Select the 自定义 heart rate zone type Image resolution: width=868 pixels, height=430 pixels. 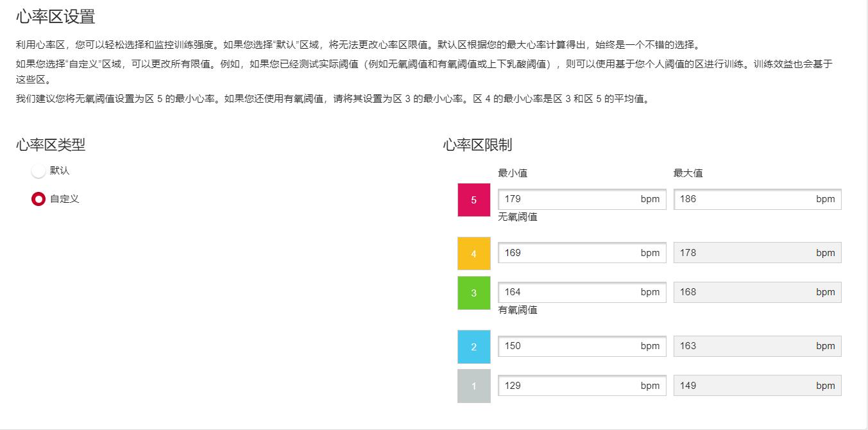coord(38,198)
